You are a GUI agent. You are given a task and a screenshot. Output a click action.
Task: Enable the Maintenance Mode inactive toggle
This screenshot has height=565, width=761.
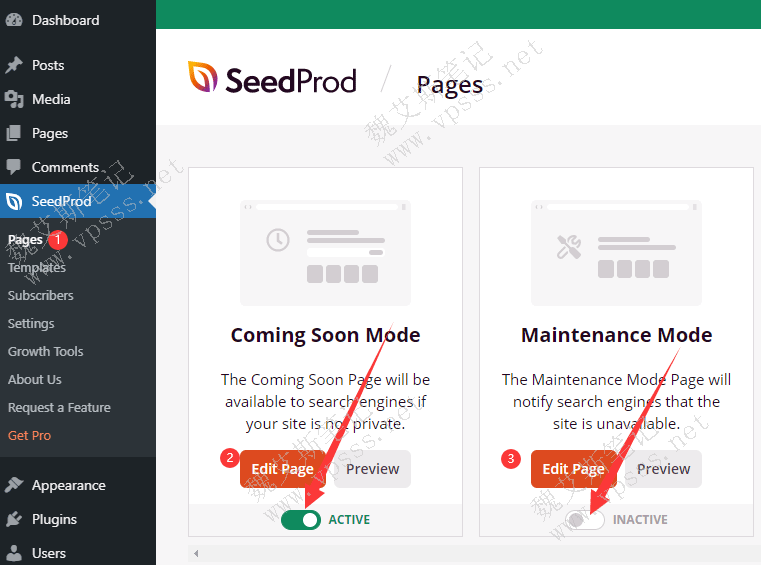tap(585, 519)
